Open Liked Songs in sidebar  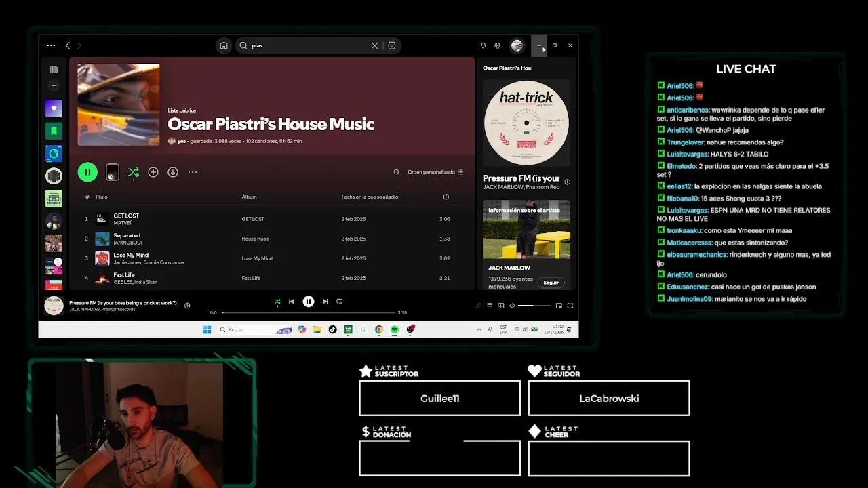[54, 108]
